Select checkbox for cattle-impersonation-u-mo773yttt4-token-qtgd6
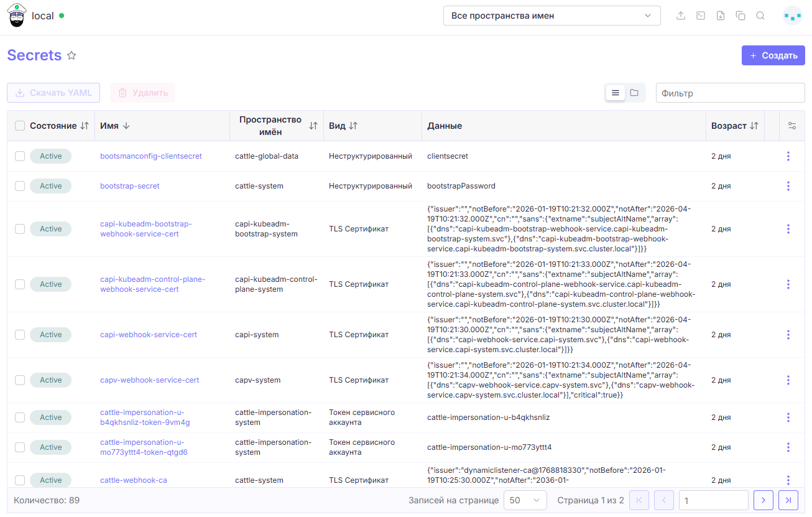Screen dimensions: 812x517 tap(20, 447)
